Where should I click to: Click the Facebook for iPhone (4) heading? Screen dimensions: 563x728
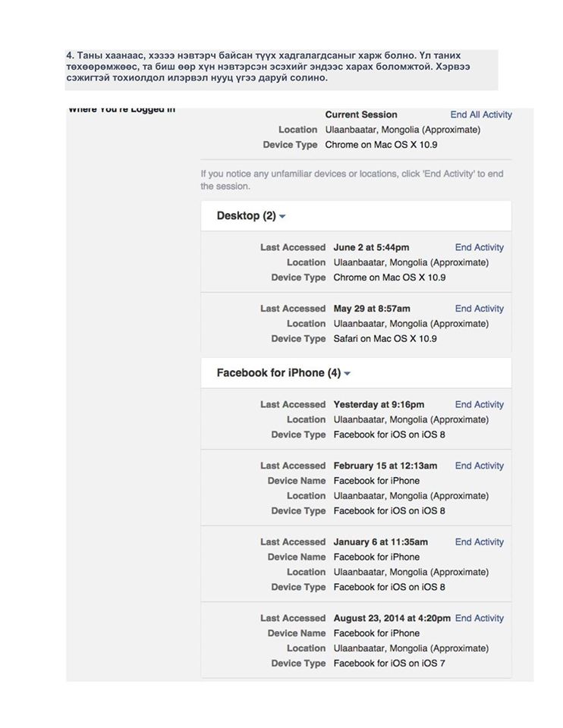coord(278,373)
